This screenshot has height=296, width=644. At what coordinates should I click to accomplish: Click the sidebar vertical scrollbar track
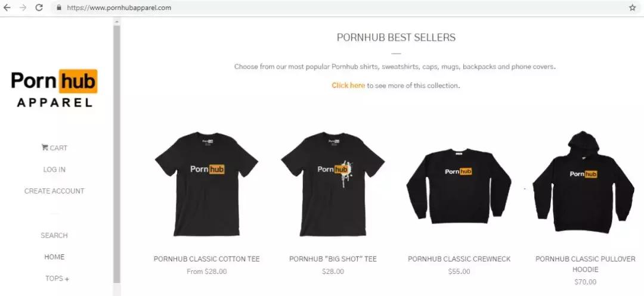117,154
